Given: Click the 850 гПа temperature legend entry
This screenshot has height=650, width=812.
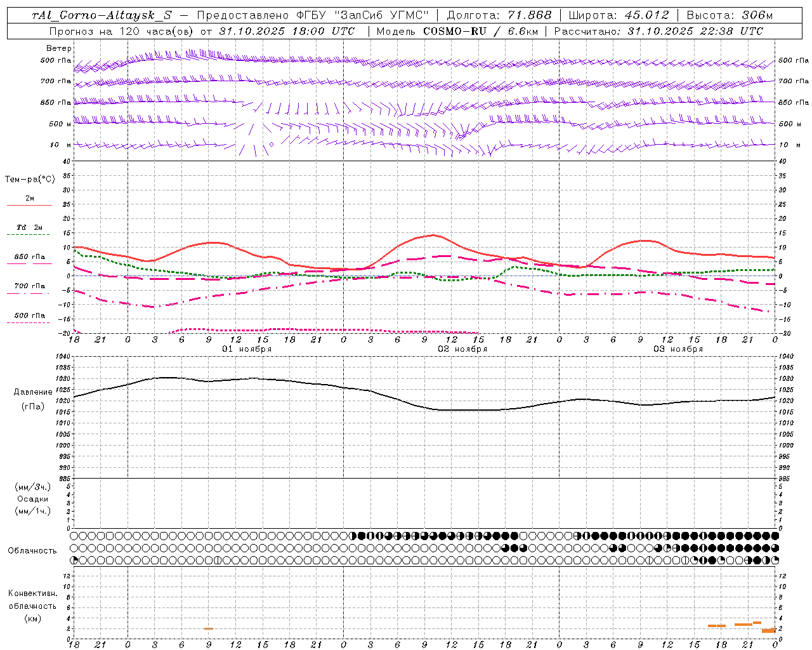Looking at the screenshot, I should pyautogui.click(x=29, y=257).
